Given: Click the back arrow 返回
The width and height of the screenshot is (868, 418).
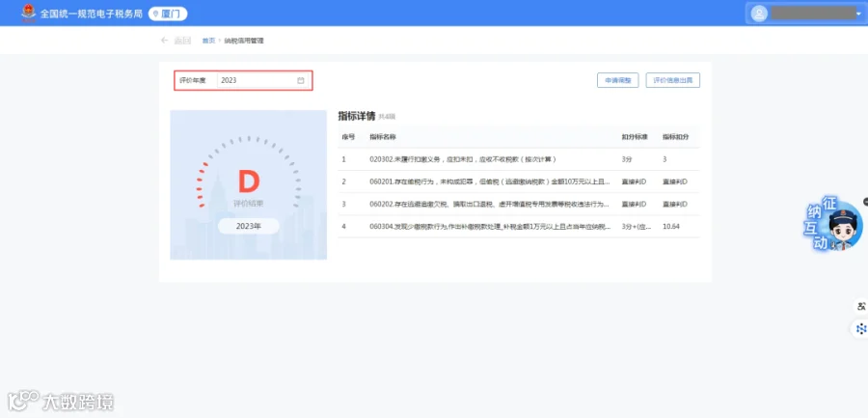Looking at the screenshot, I should 176,41.
